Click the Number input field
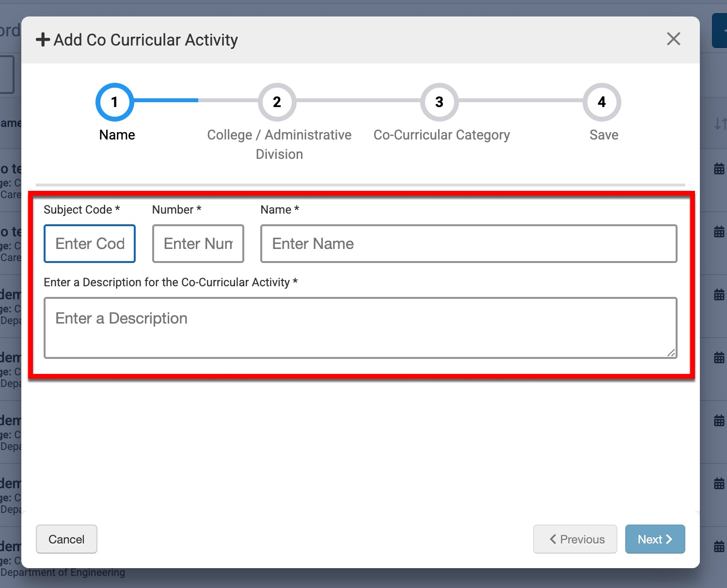Viewport: 727px width, 588px height. pos(198,244)
